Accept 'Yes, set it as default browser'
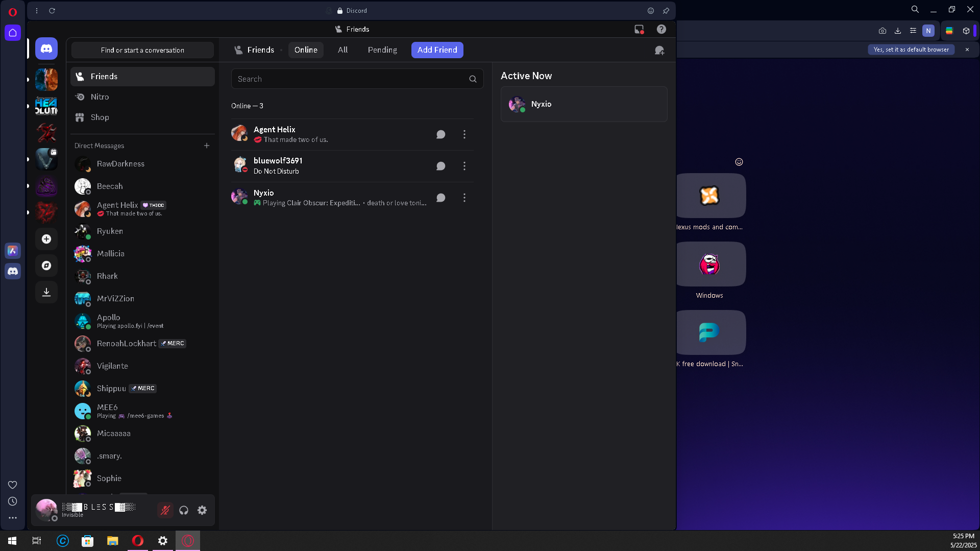The image size is (980, 551). (911, 50)
